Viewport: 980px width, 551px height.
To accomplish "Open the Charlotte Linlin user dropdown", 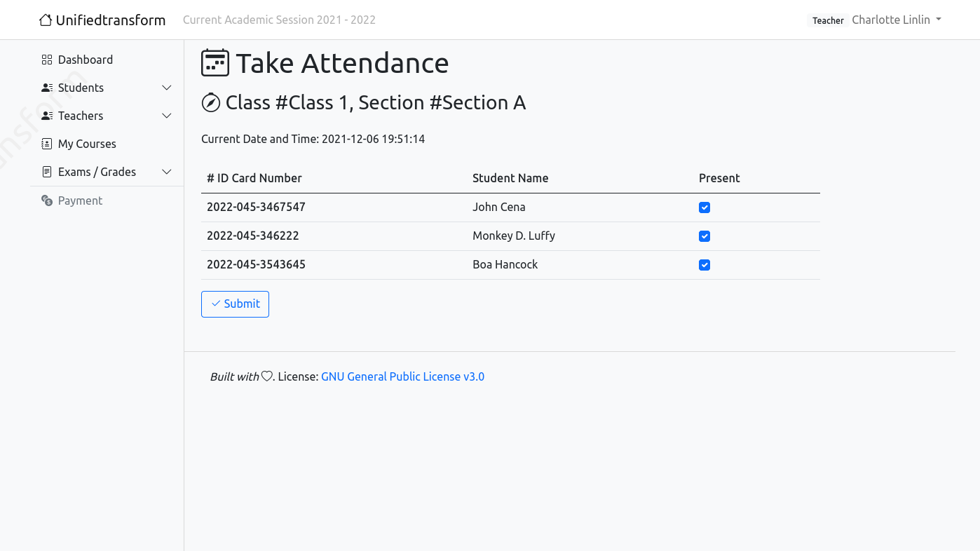I will [897, 20].
